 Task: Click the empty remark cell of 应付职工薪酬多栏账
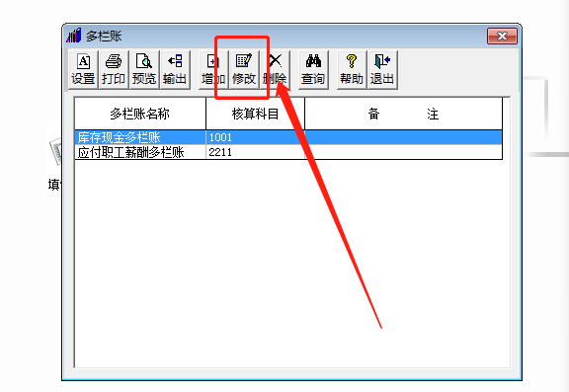(x=403, y=152)
